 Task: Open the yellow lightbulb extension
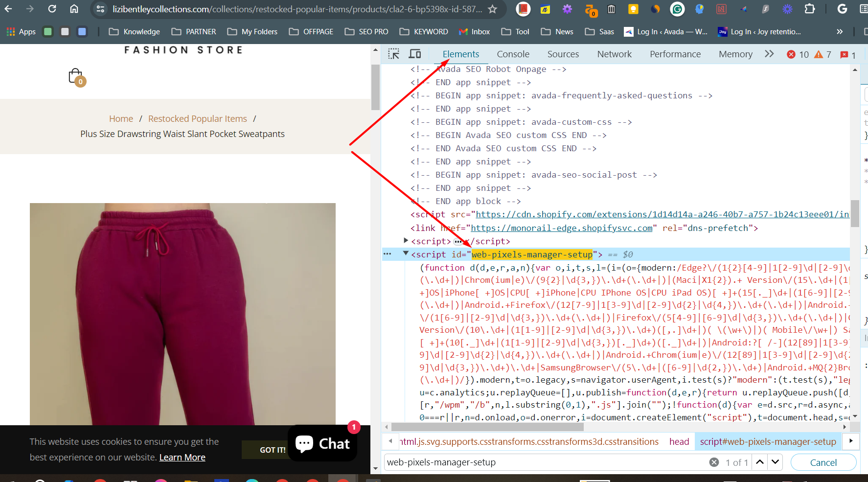[x=633, y=9]
